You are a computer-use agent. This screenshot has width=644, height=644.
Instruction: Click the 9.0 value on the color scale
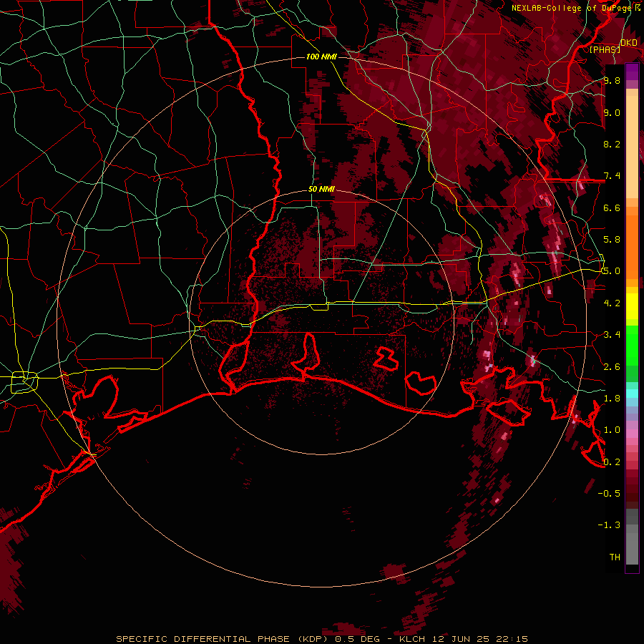pyautogui.click(x=612, y=112)
